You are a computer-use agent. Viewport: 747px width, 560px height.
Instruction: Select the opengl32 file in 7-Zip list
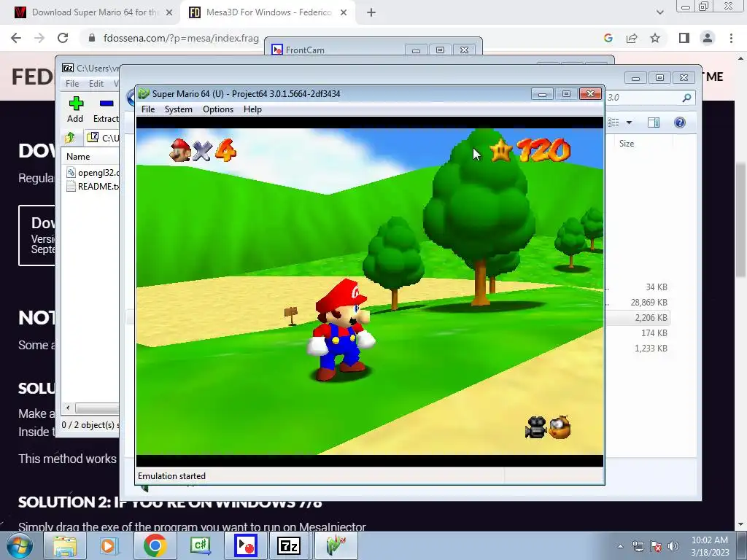[93, 172]
